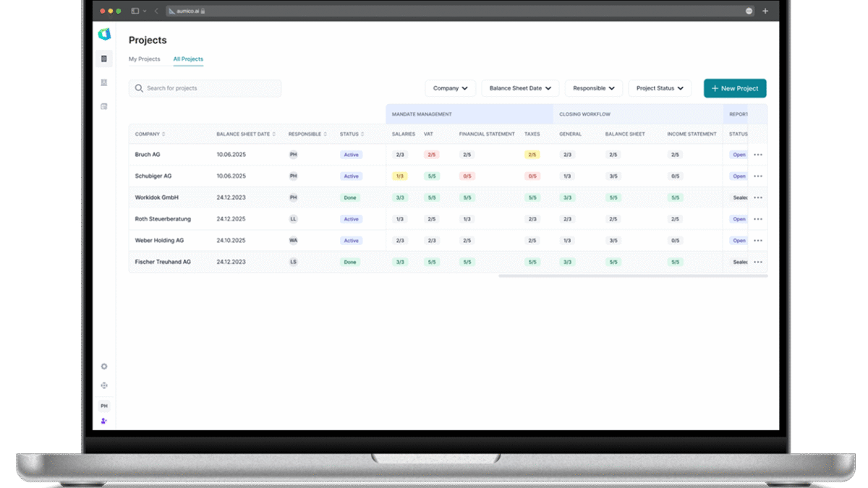Open the projects icon in the left sidebar
868x488 pixels.
pyautogui.click(x=104, y=59)
